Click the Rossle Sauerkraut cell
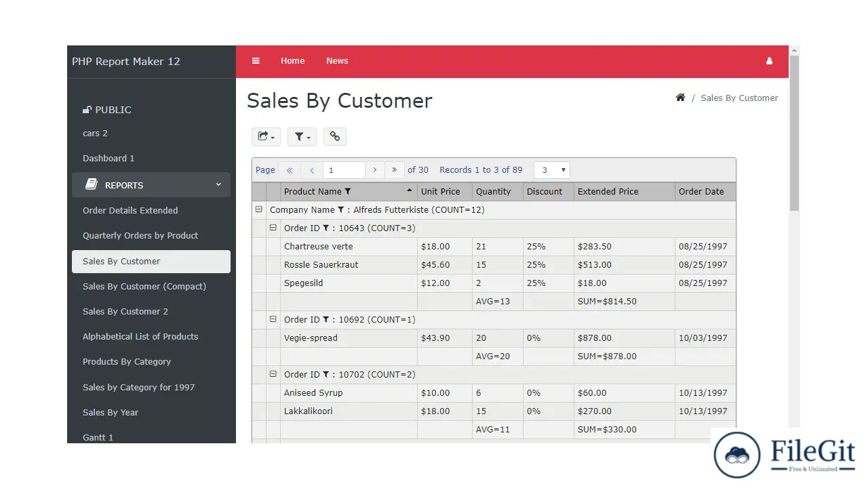868x488 pixels. click(x=349, y=265)
